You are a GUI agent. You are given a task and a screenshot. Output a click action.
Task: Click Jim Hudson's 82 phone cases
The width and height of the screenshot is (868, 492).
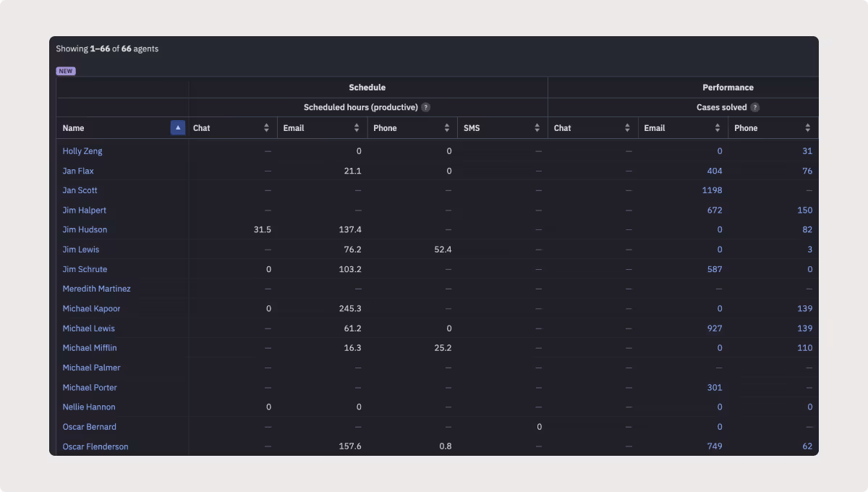click(807, 229)
